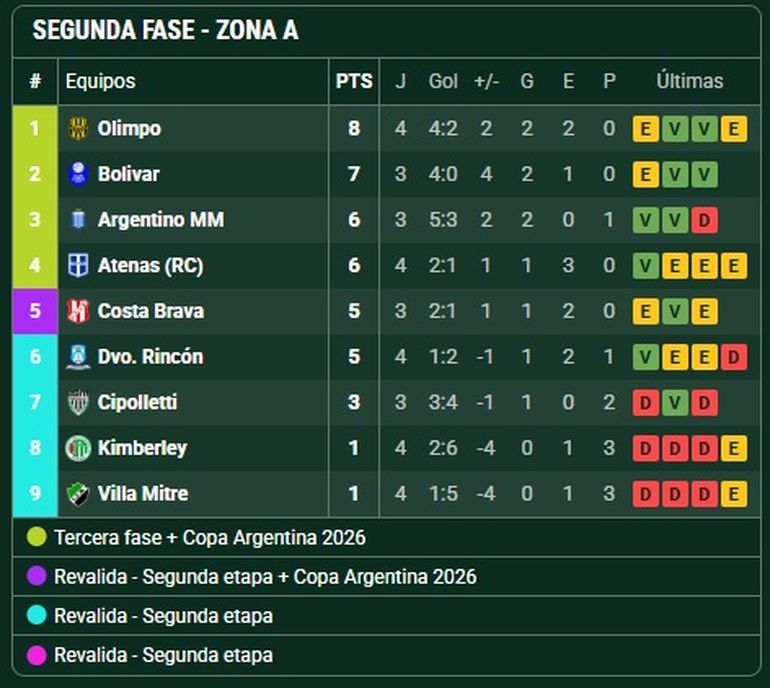Screen dimensions: 770x688
Task: Click the Equipos column header
Action: point(100,82)
